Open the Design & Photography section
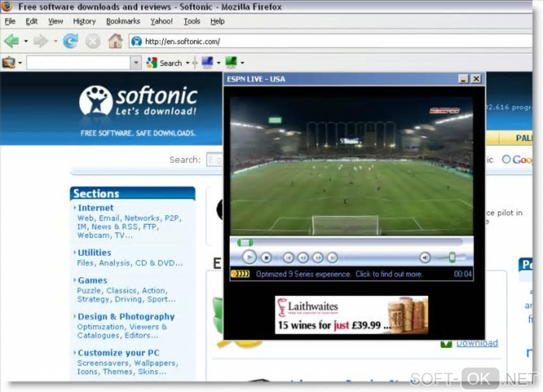543x392 pixels. pos(126,316)
